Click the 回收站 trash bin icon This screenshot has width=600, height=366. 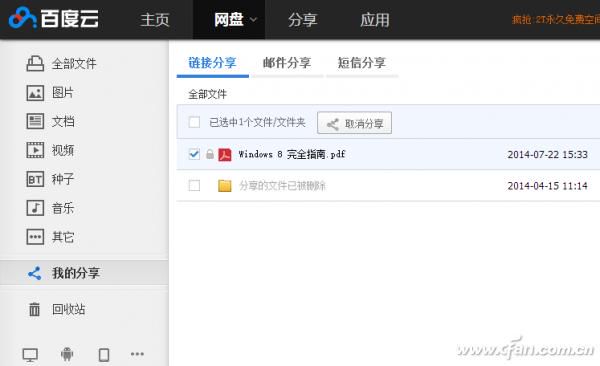(x=34, y=309)
